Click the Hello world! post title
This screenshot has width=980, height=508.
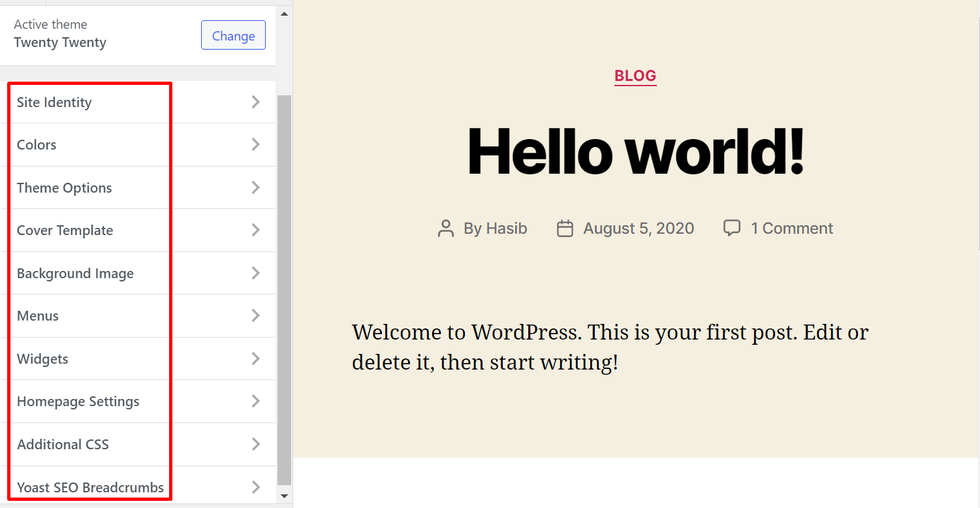[x=635, y=151]
